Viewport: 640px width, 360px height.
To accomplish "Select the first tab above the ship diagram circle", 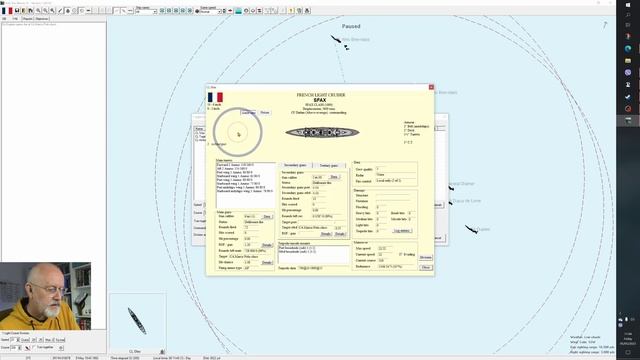I will coord(248,112).
